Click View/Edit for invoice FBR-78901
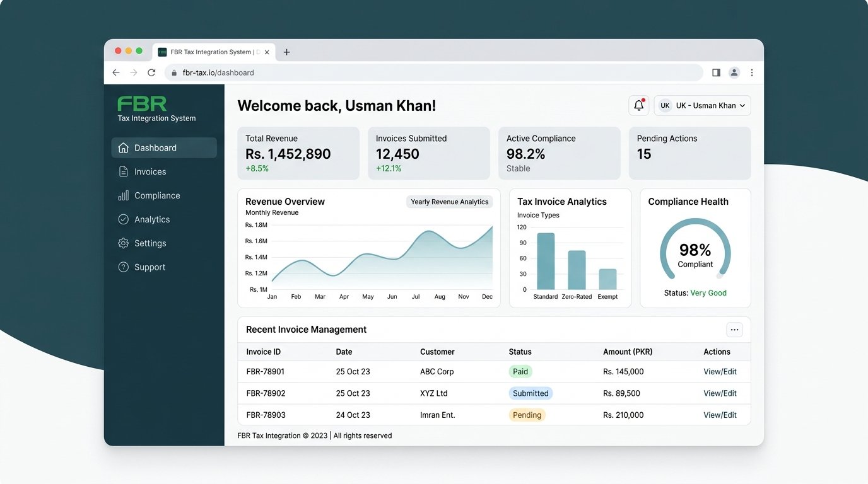 (720, 372)
